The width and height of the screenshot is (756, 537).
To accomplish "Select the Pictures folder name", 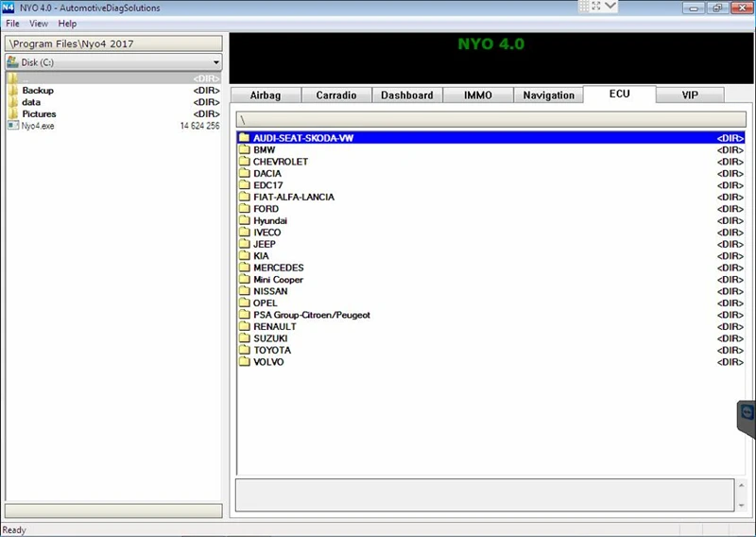I will coord(39,113).
